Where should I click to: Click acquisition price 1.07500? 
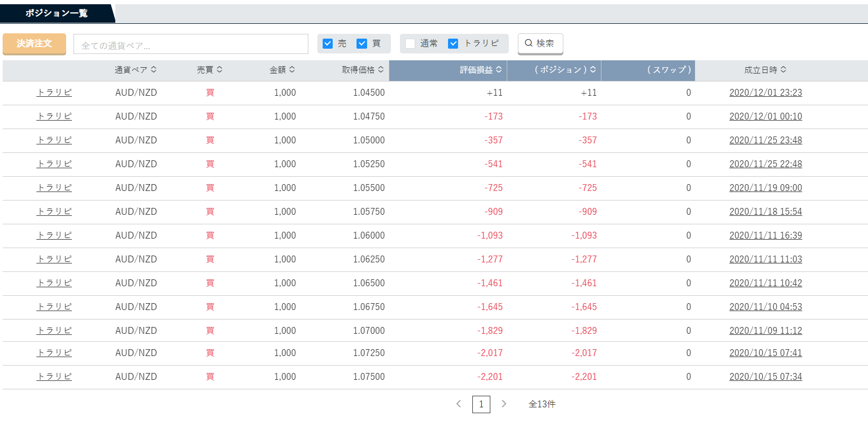[x=369, y=377]
